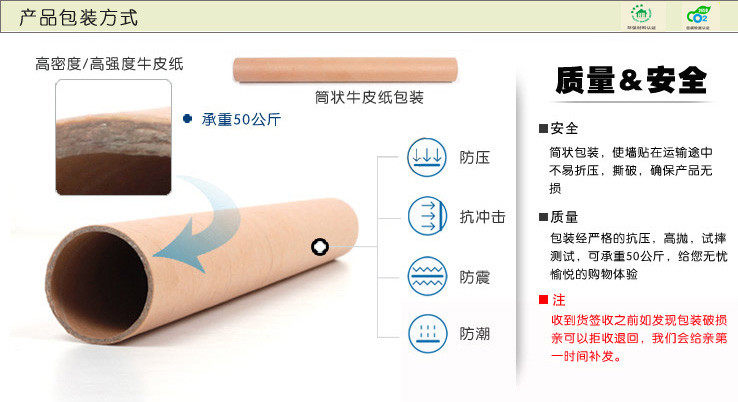Screen dimensions: 738x402
Task: Click the red return policy notice text
Action: (x=639, y=338)
